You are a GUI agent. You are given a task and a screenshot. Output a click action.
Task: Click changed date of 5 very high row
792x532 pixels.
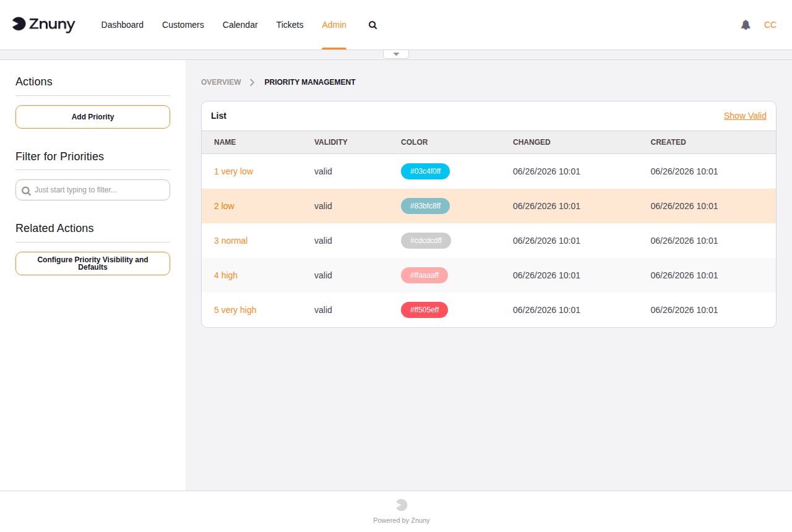click(x=546, y=310)
